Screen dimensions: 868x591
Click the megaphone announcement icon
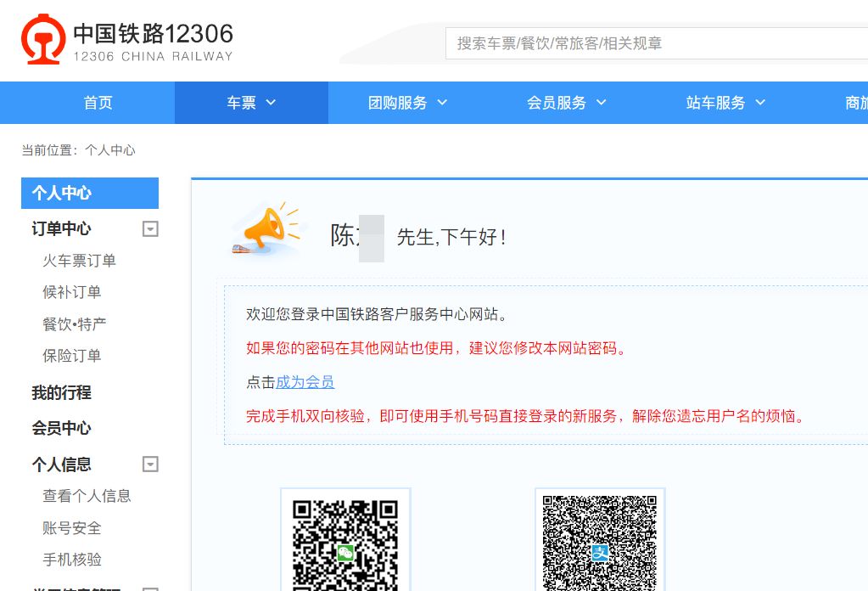[266, 229]
